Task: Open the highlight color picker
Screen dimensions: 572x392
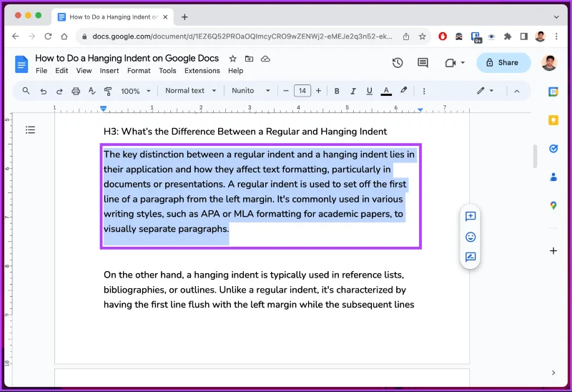Action: (403, 91)
